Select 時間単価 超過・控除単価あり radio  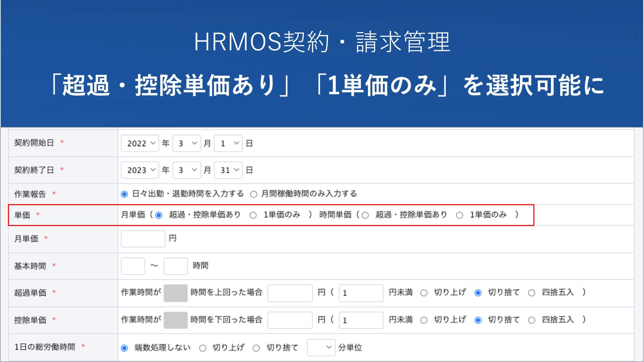click(365, 215)
